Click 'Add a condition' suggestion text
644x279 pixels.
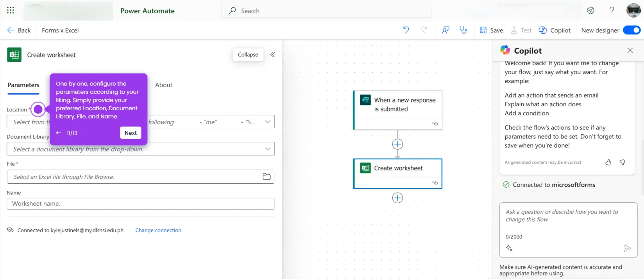pyautogui.click(x=527, y=113)
